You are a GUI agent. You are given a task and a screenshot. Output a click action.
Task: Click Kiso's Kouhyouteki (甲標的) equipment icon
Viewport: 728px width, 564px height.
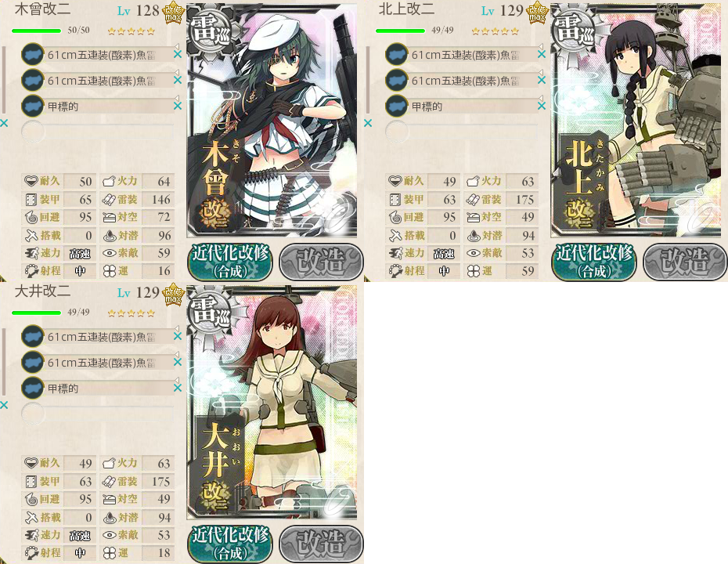click(33, 106)
